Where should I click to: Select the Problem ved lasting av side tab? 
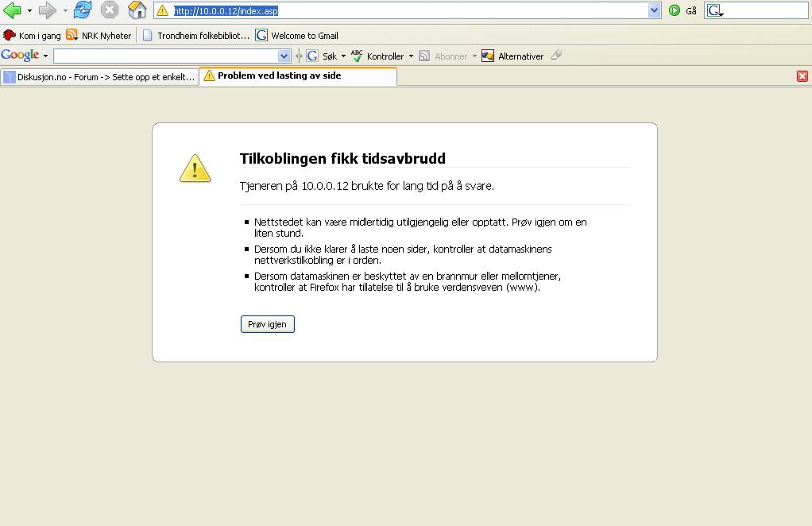[298, 76]
